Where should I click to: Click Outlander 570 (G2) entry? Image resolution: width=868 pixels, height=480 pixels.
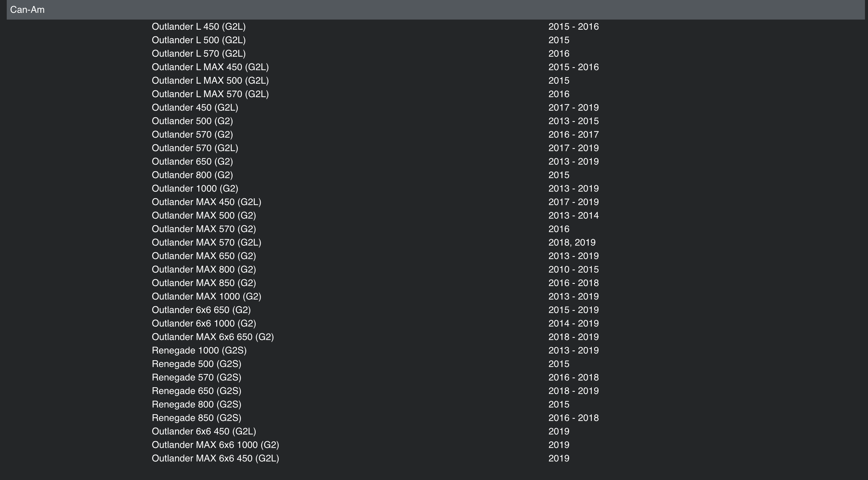point(192,135)
